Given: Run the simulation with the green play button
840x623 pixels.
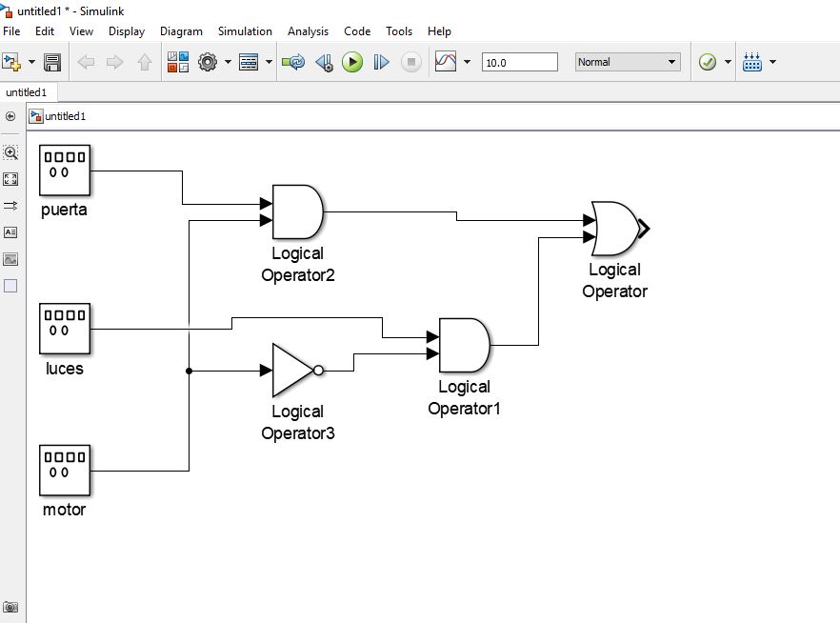Looking at the screenshot, I should tap(352, 62).
